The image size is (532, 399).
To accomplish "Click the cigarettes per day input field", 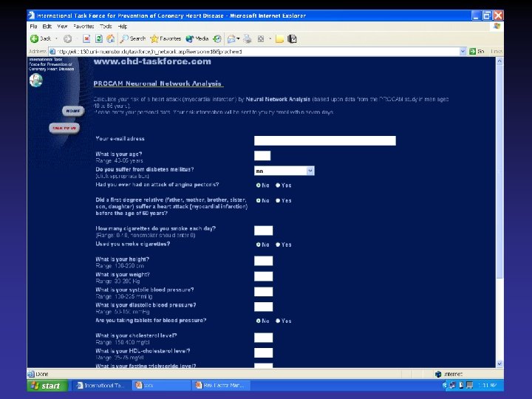I will (263, 231).
